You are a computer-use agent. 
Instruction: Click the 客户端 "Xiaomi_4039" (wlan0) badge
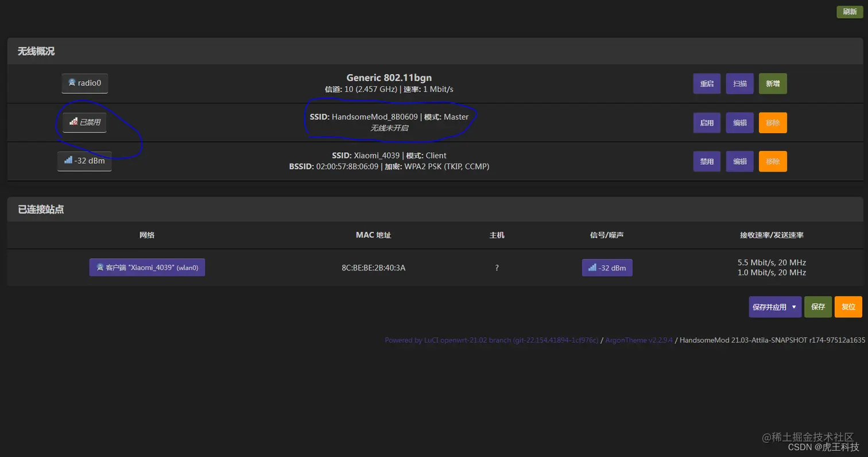147,268
